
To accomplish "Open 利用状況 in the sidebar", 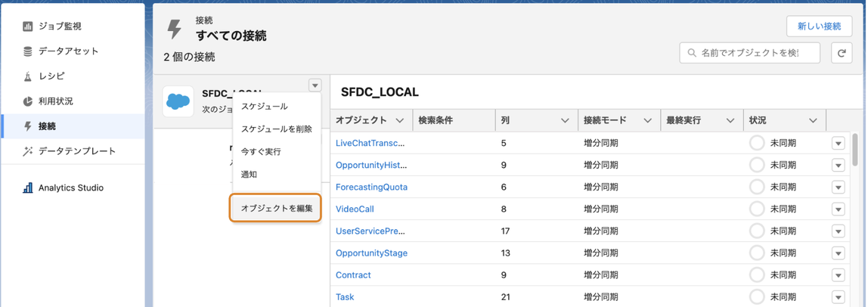I will 55,101.
